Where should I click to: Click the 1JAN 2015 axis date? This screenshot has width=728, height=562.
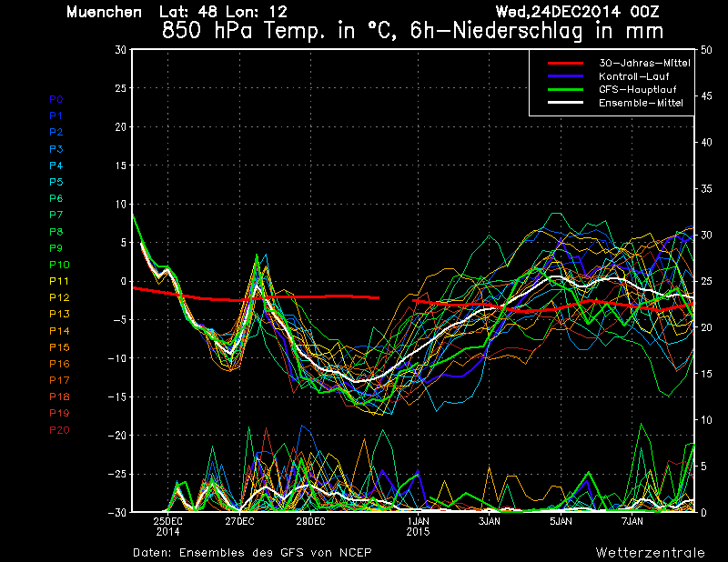tap(418, 527)
